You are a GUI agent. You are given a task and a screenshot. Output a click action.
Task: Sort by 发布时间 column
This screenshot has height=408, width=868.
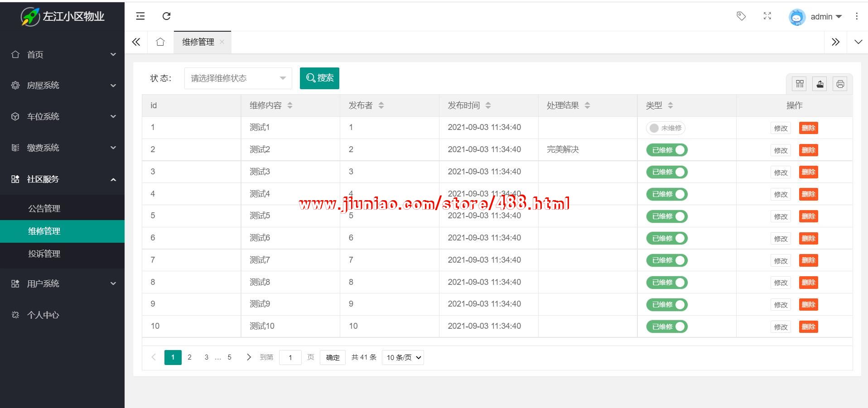coord(488,106)
